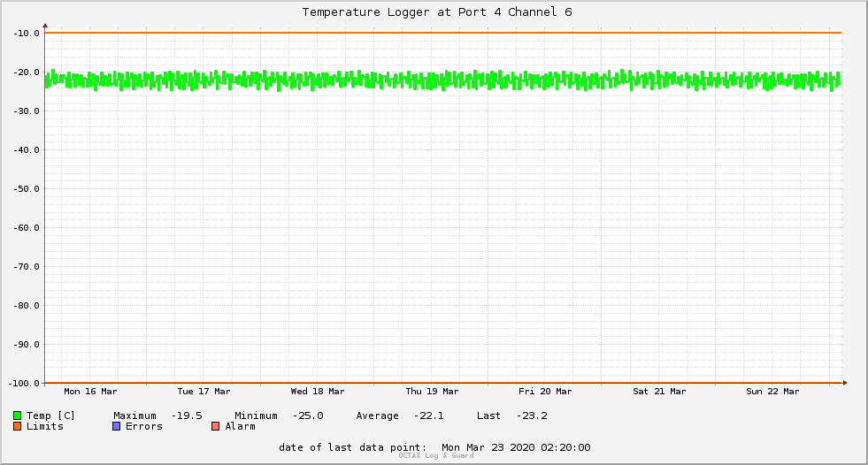Click the Minimum value -25.0
The height and width of the screenshot is (465, 868).
click(308, 415)
